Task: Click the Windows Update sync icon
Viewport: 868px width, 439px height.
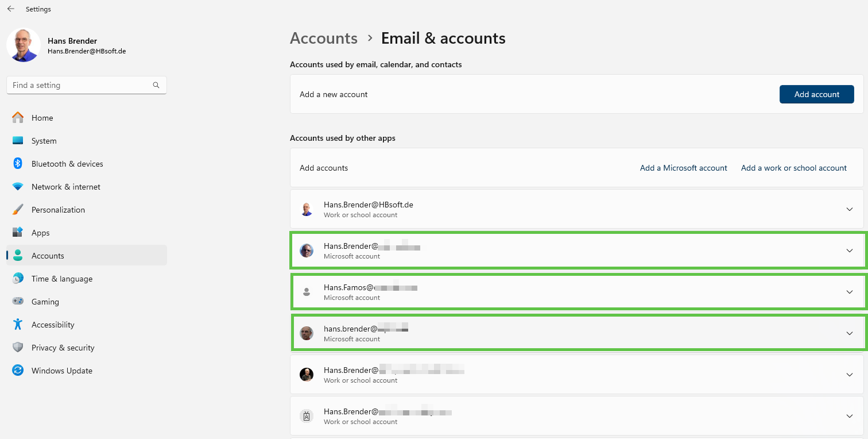Action: (x=18, y=371)
